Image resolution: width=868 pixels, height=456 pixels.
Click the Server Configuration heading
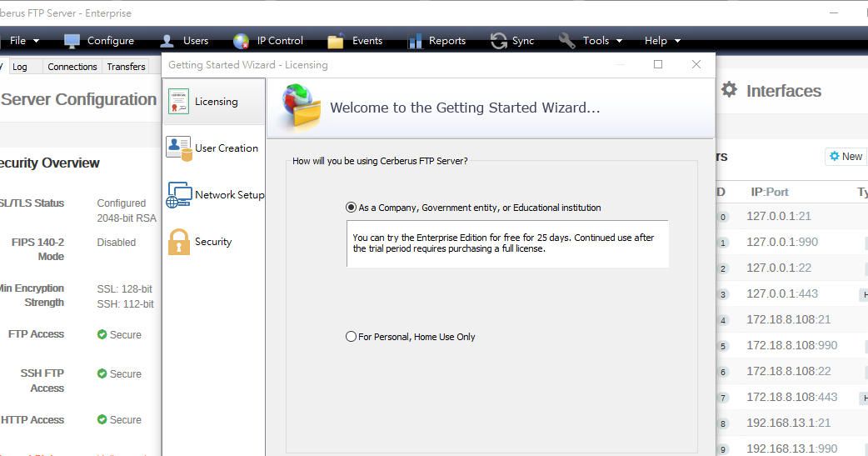coord(78,100)
